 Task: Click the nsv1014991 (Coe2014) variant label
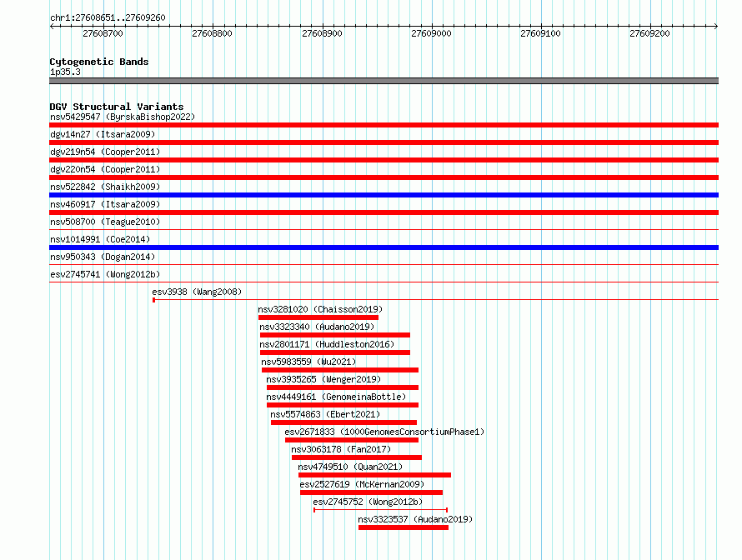100,239
